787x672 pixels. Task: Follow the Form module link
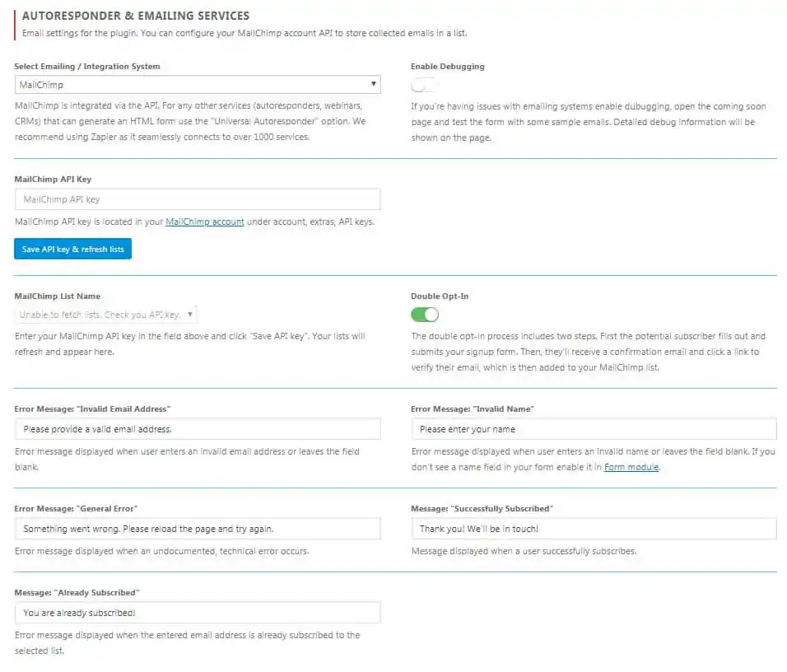[x=632, y=466]
